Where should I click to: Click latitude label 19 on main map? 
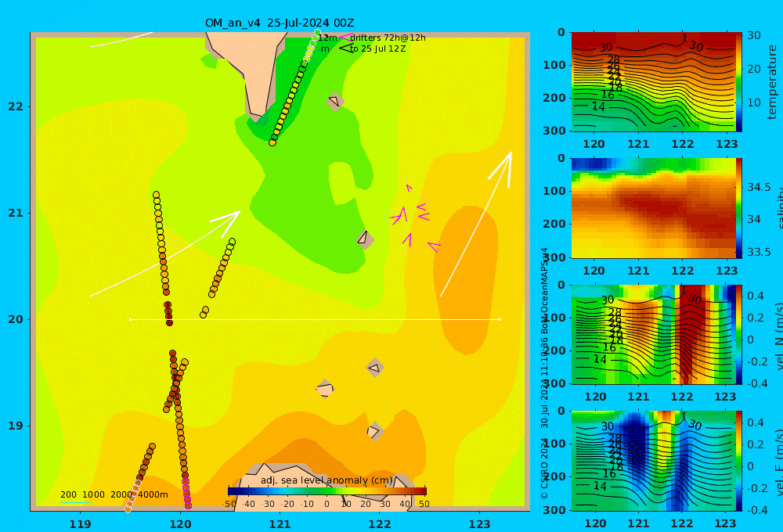click(16, 426)
